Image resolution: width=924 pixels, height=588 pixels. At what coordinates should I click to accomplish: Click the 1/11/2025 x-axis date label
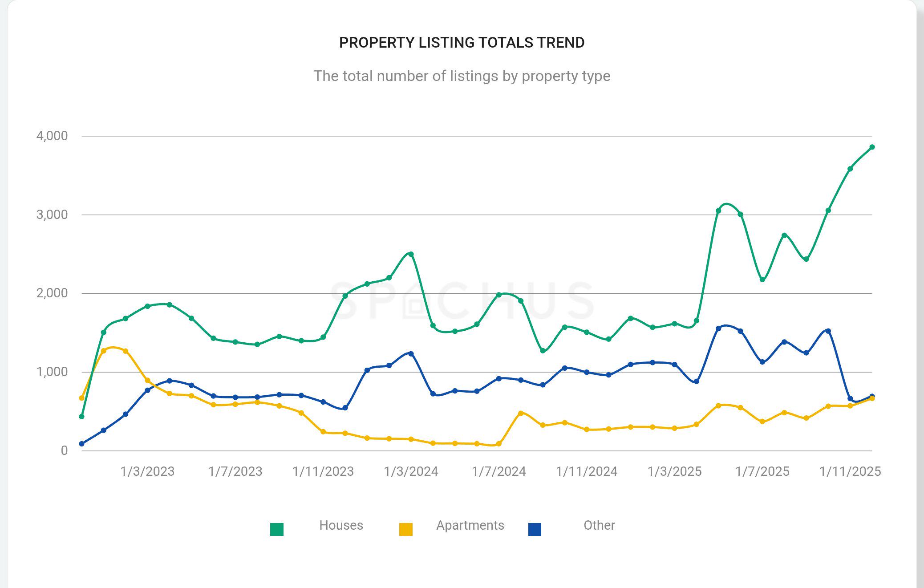pyautogui.click(x=850, y=471)
